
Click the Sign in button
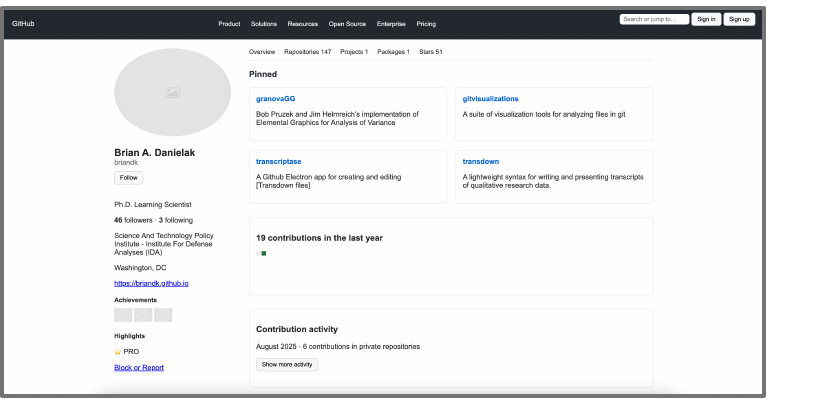pyautogui.click(x=706, y=19)
